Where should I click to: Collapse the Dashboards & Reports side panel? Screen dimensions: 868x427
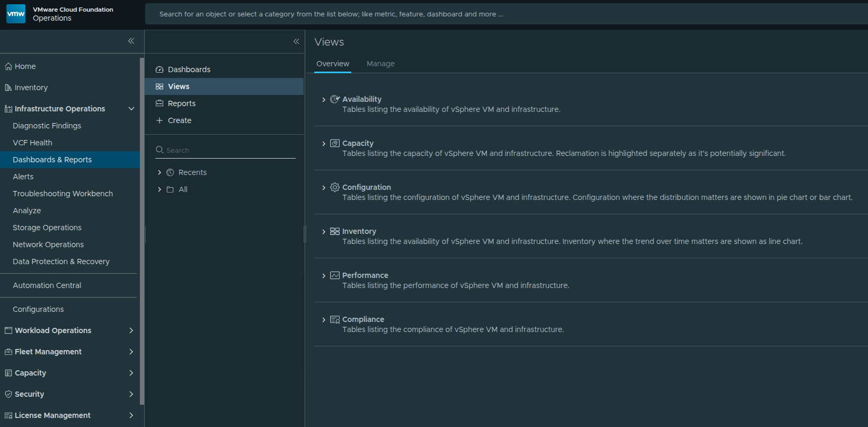(x=296, y=41)
